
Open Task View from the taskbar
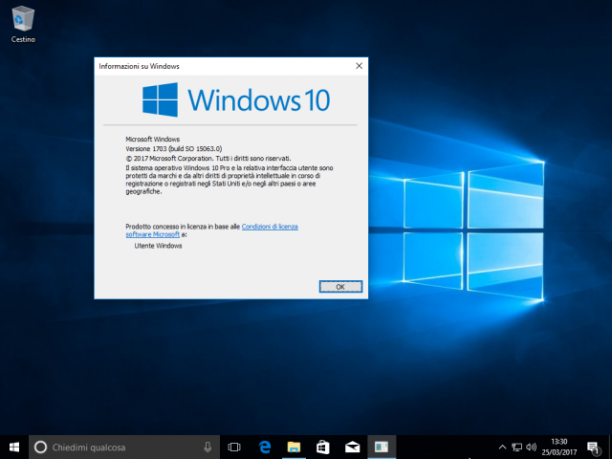(x=234, y=447)
